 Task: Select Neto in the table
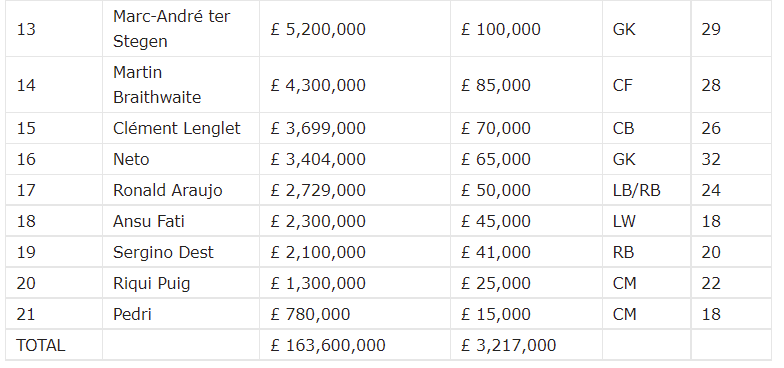coord(131,159)
